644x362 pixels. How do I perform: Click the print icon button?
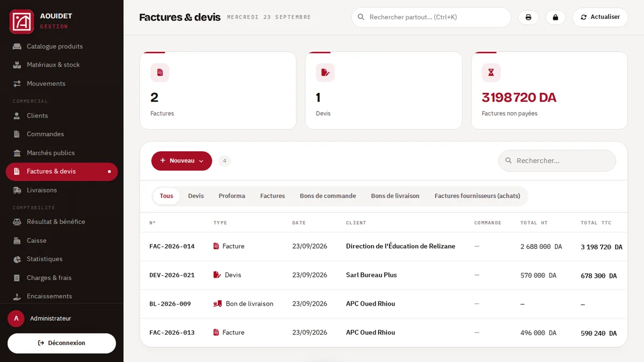pyautogui.click(x=528, y=17)
